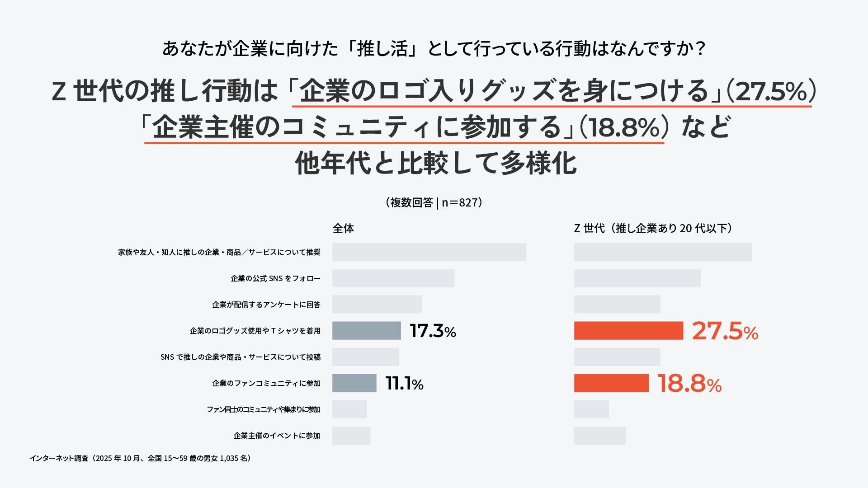Click the ファン同士のコミュニティや集まりに参加 label
Screen dimensions: 868x488
click(x=264, y=409)
